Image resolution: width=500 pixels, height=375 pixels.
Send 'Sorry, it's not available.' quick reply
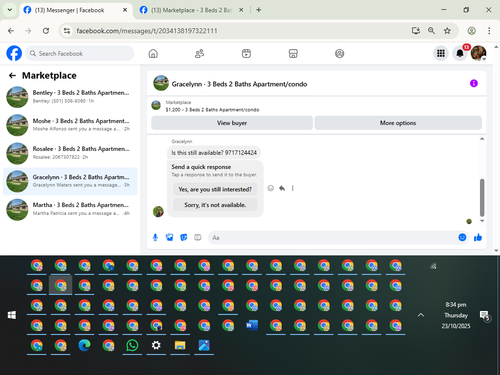(x=215, y=205)
